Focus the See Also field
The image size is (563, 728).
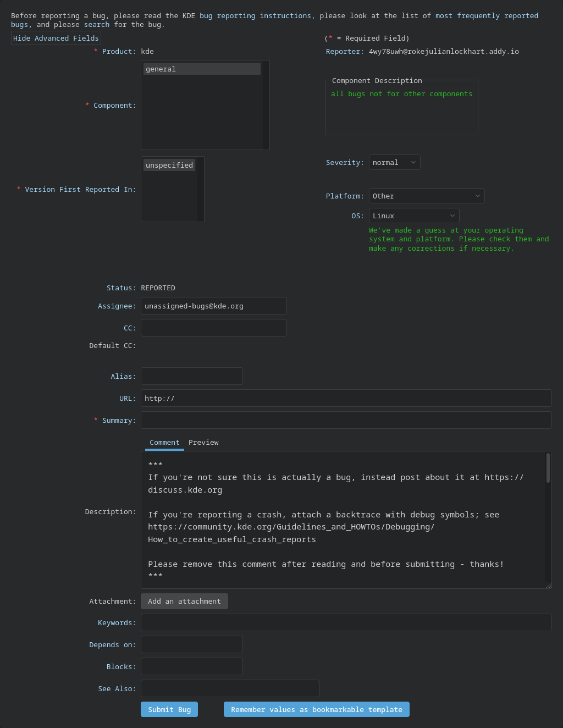pos(230,688)
